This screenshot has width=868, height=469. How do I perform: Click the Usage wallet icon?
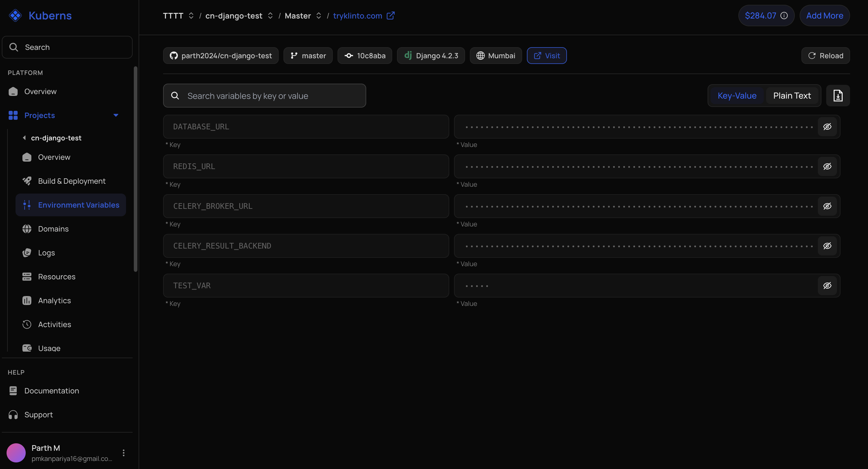[x=27, y=348]
